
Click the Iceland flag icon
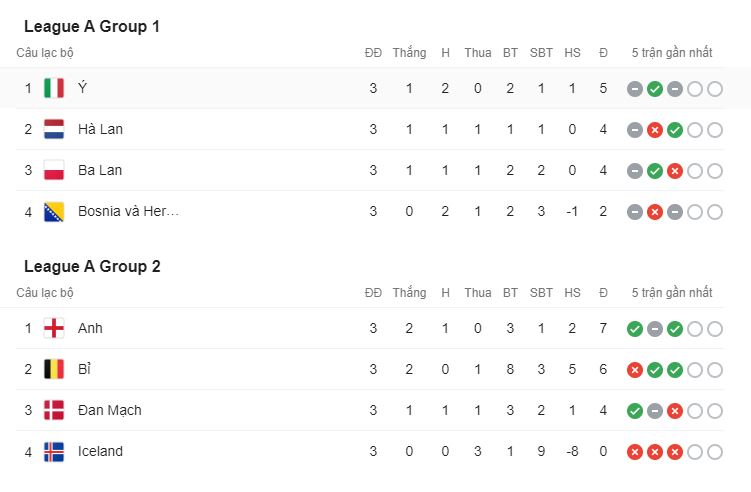pos(54,451)
